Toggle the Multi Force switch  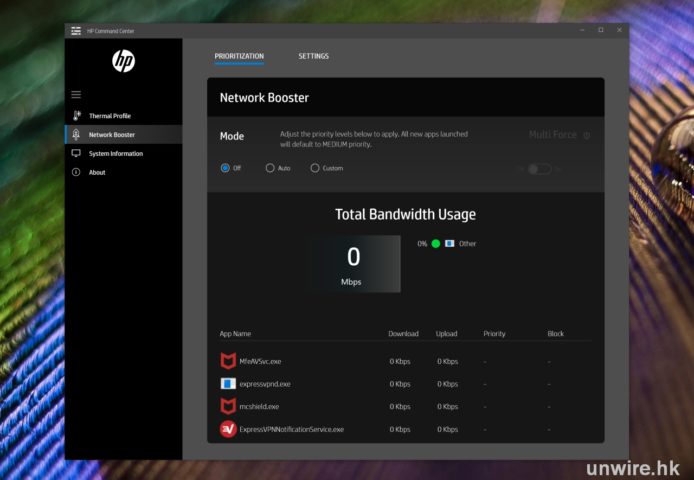click(x=539, y=169)
